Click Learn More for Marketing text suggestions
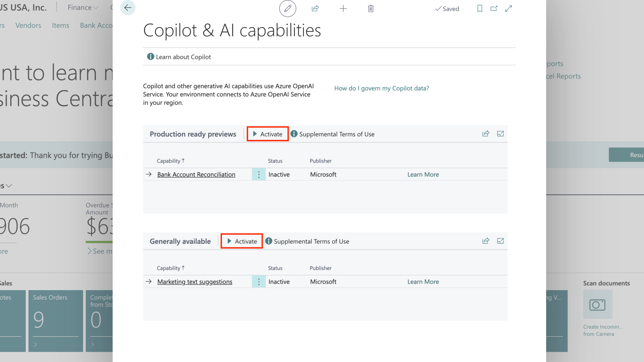Viewport: 644px width, 362px height. [423, 281]
